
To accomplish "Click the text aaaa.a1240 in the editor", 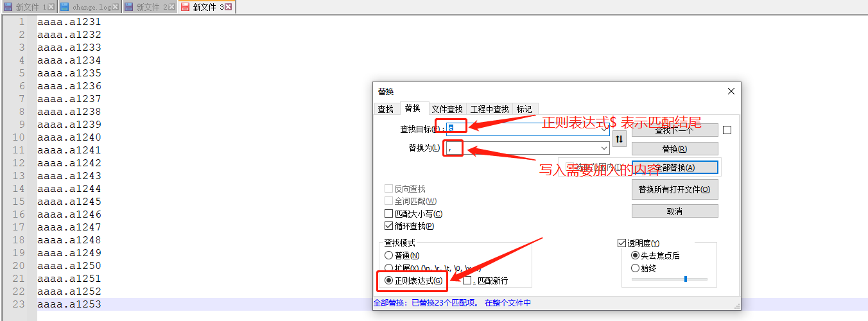I will (x=69, y=137).
